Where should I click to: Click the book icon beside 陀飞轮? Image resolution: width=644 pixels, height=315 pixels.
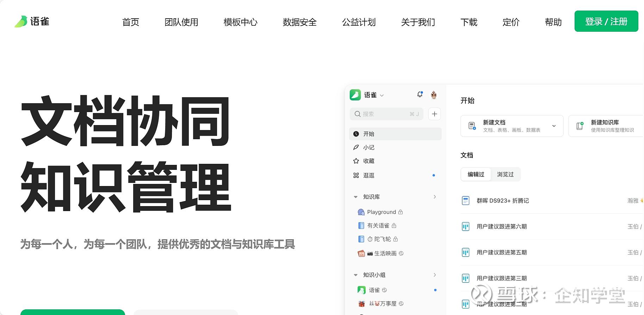[x=361, y=239]
